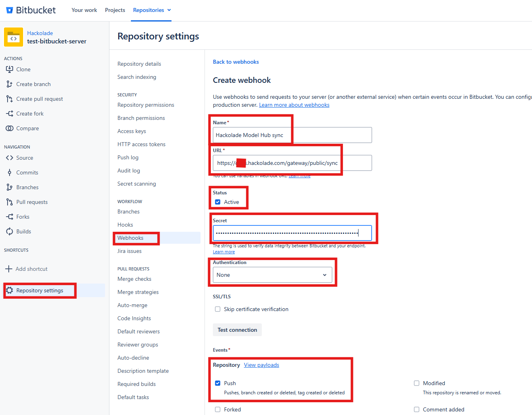Click the Builds icon in navigation
Screen dimensions: 532x415
10,231
